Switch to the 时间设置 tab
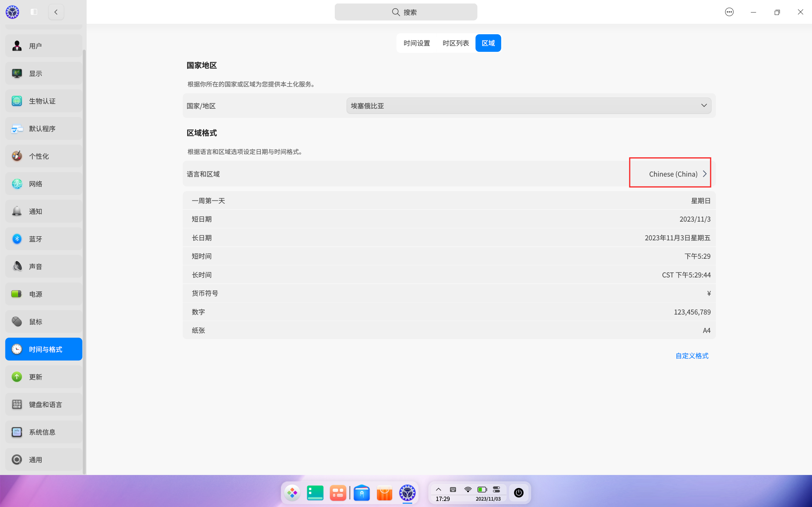The height and width of the screenshot is (507, 812). (x=416, y=43)
